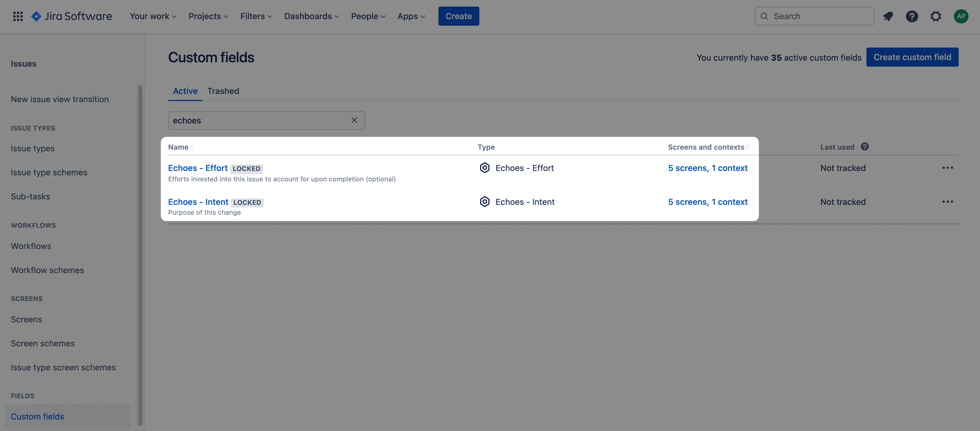Image resolution: width=980 pixels, height=431 pixels.
Task: Click Create custom field button
Action: tap(912, 57)
